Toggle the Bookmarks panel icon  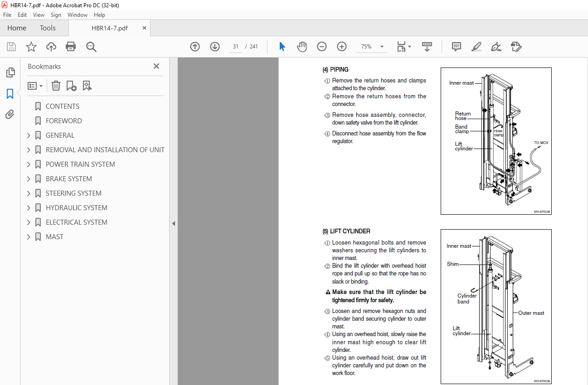click(10, 94)
